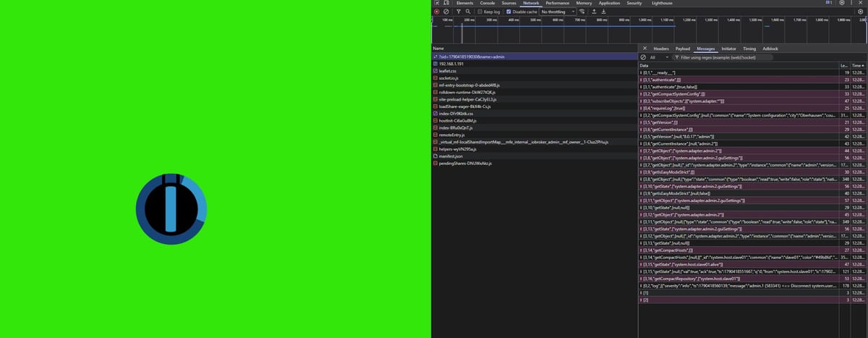Select the rolldown-runtime js request
This screenshot has width=868, height=338.
click(x=535, y=92)
